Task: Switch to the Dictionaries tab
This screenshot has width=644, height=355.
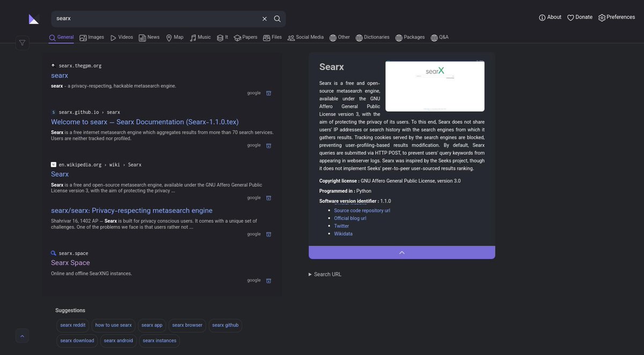Action: [x=372, y=38]
